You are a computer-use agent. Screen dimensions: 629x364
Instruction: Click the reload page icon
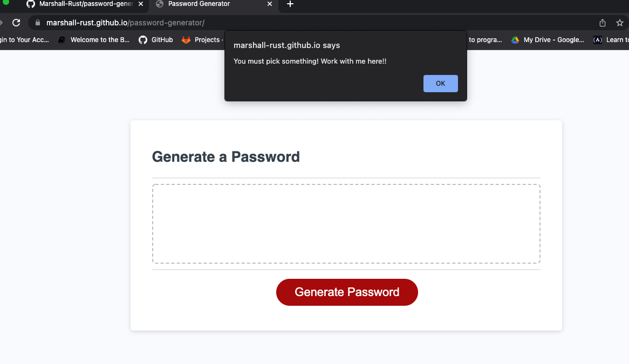[16, 23]
